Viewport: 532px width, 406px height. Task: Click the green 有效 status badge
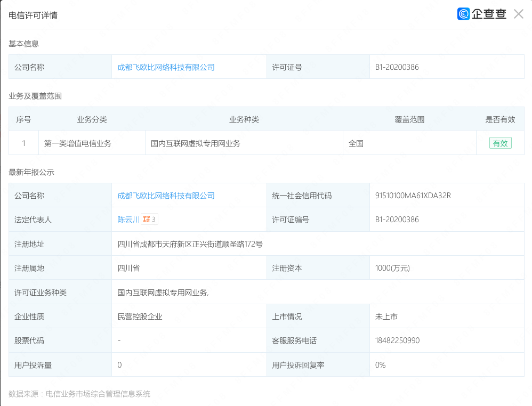point(500,143)
